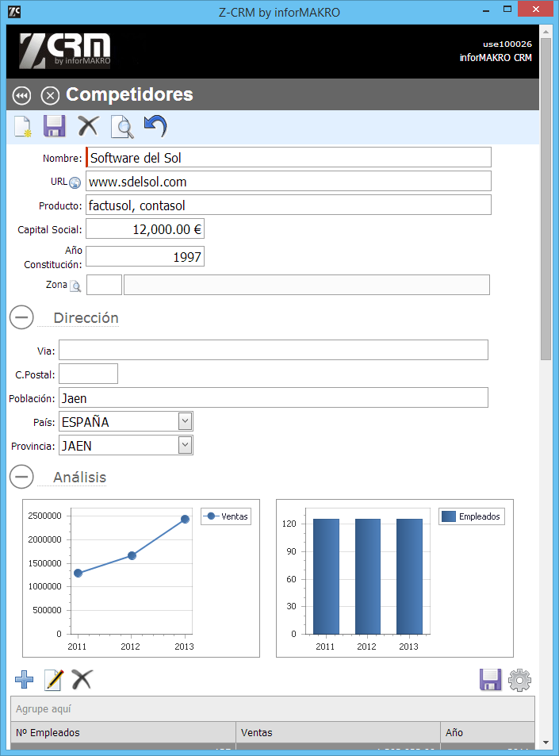
Task: Click the ZCRM logo in the header
Action: coord(64,51)
